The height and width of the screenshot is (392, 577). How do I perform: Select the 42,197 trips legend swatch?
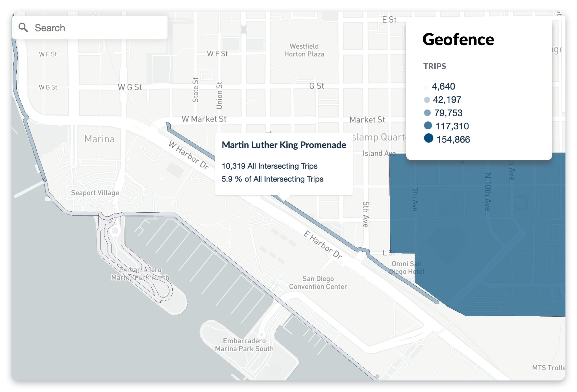427,100
